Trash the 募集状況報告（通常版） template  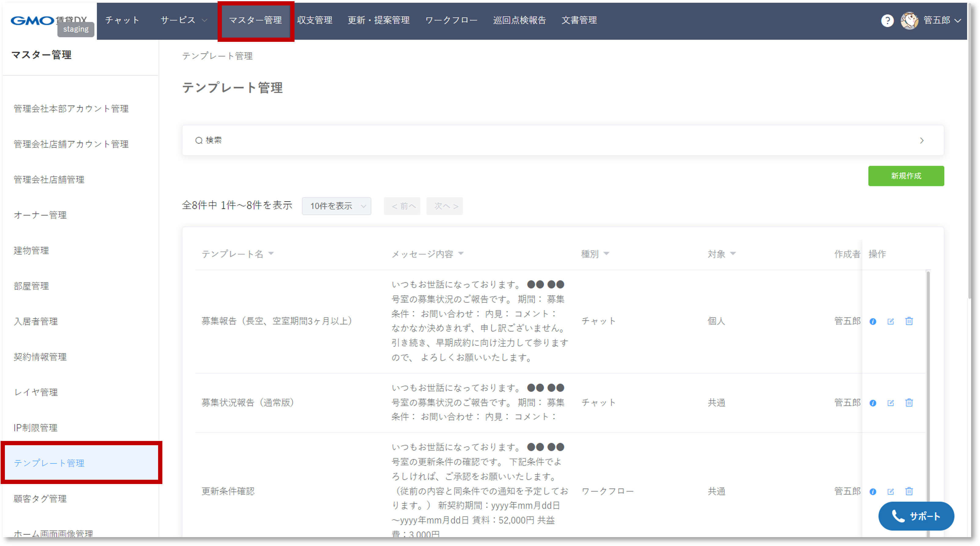[909, 402]
